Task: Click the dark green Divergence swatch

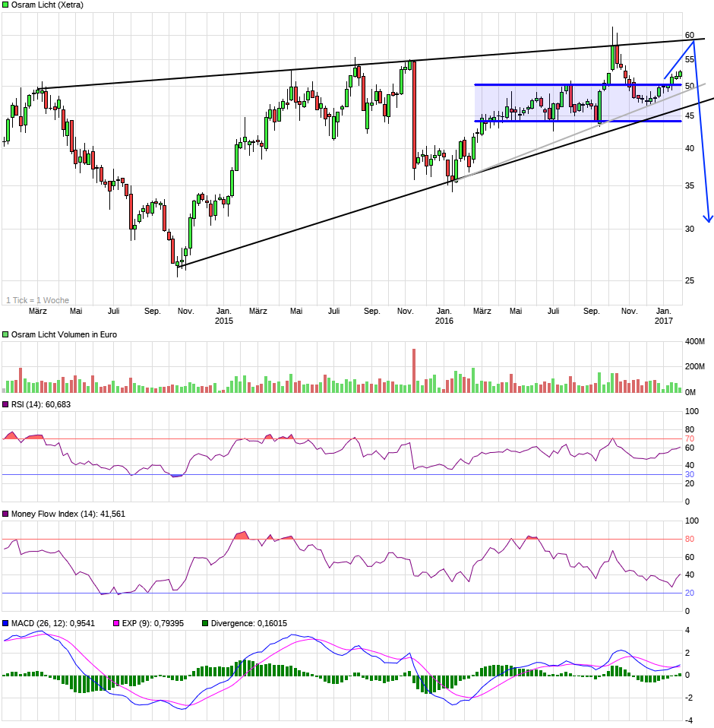Action: click(205, 624)
